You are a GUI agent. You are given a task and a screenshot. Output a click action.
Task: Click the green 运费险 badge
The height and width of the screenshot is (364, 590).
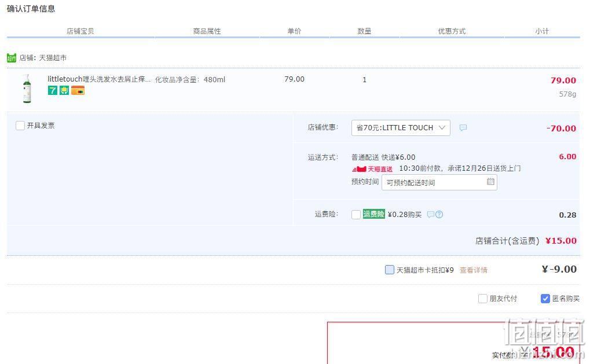click(x=373, y=214)
